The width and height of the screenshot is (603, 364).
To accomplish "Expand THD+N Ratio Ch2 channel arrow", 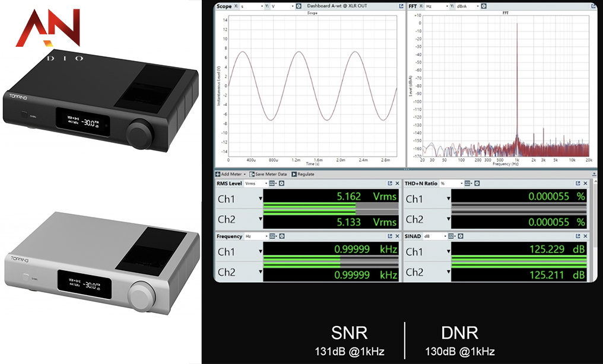I will [x=448, y=219].
